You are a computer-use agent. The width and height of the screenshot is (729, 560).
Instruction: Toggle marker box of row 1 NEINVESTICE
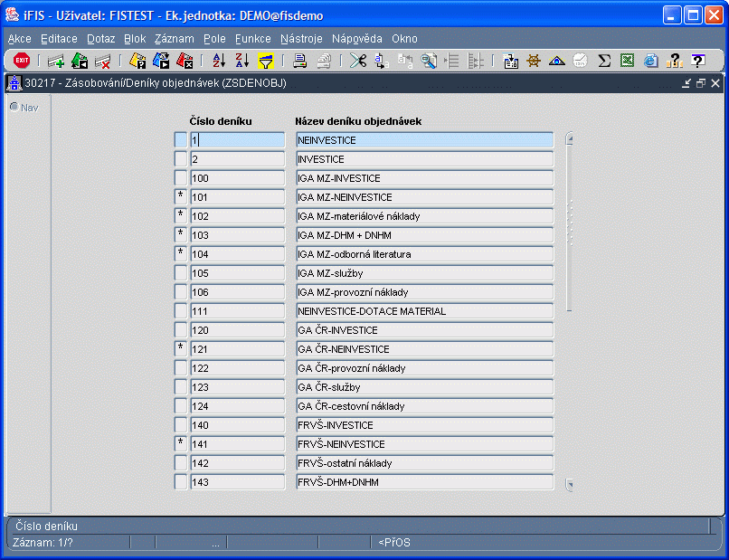pos(180,140)
